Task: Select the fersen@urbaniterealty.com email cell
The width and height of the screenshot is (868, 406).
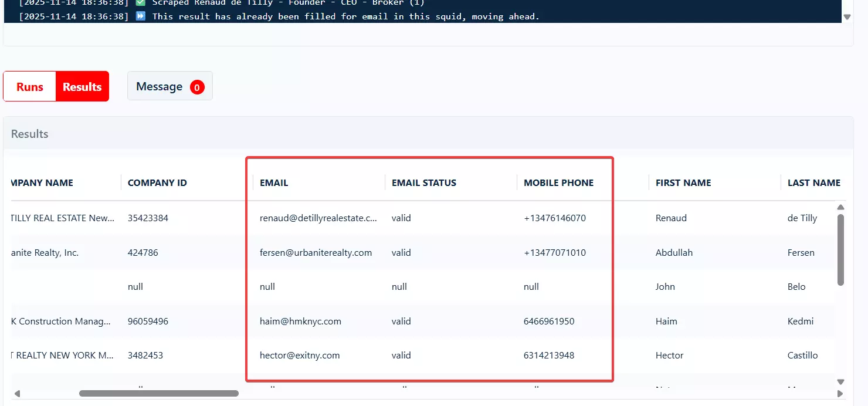Action: tap(316, 252)
